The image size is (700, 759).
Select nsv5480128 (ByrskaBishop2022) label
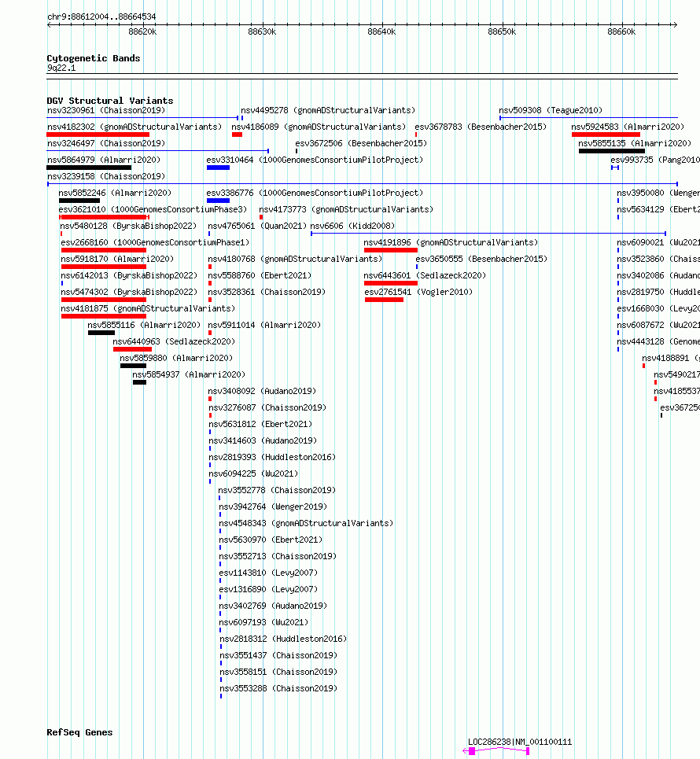tap(128, 226)
